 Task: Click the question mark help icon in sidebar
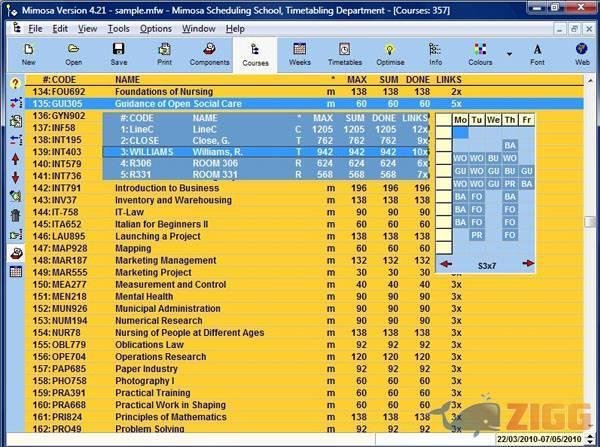point(15,85)
